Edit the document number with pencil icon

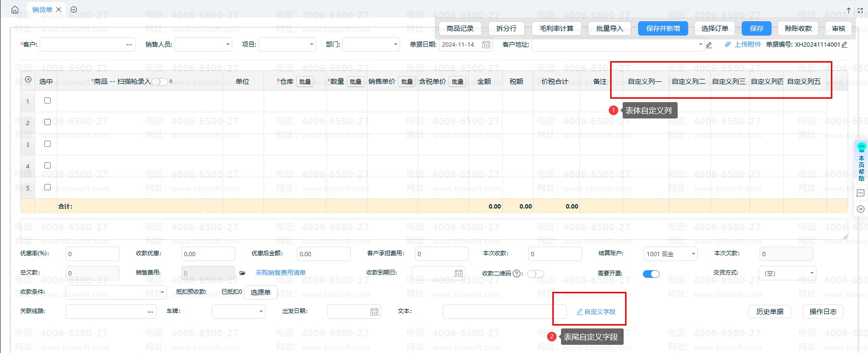tap(844, 45)
